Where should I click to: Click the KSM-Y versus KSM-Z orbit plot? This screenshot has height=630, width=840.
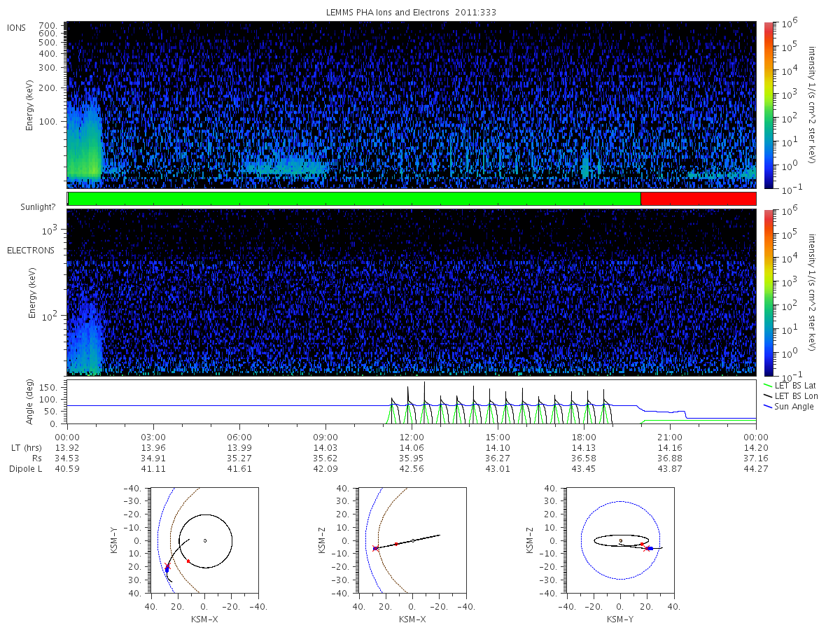[620, 540]
